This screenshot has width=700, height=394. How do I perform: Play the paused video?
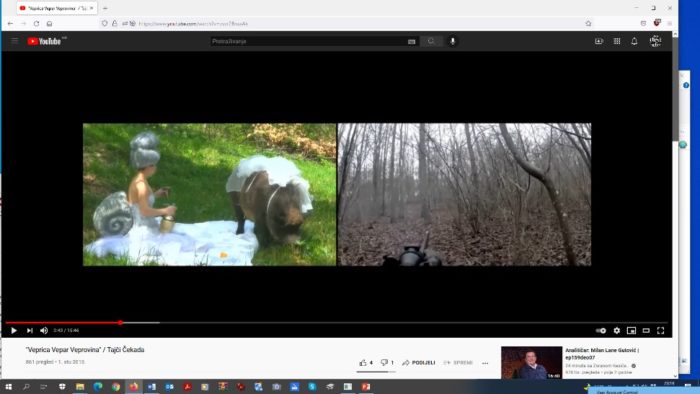coord(14,330)
